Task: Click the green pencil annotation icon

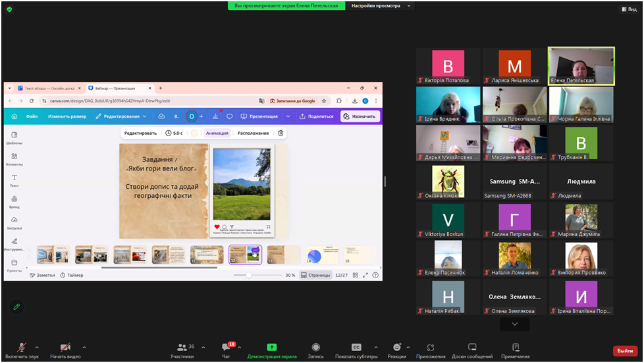Action: pyautogui.click(x=16, y=306)
